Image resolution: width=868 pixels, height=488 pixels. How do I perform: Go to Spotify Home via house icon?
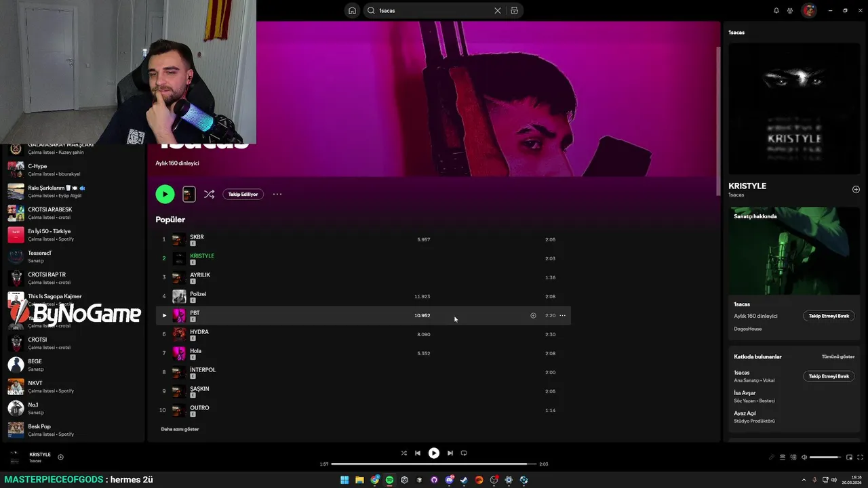coord(352,11)
